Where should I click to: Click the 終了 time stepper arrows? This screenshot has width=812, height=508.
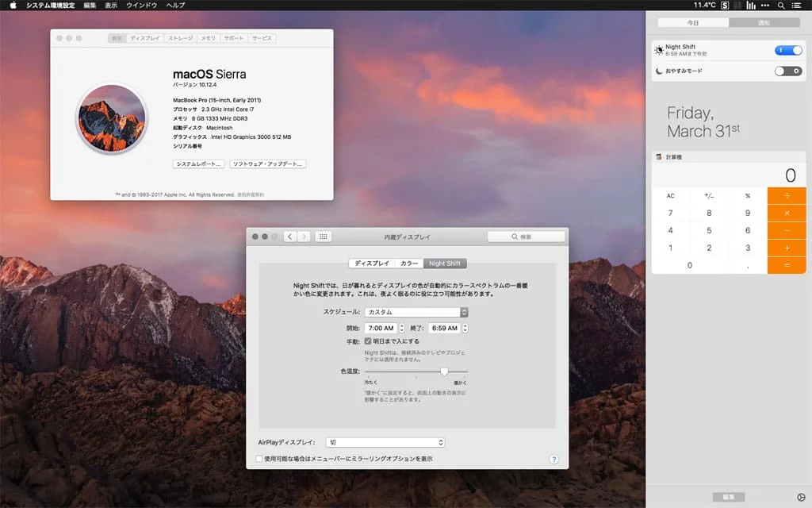465,328
